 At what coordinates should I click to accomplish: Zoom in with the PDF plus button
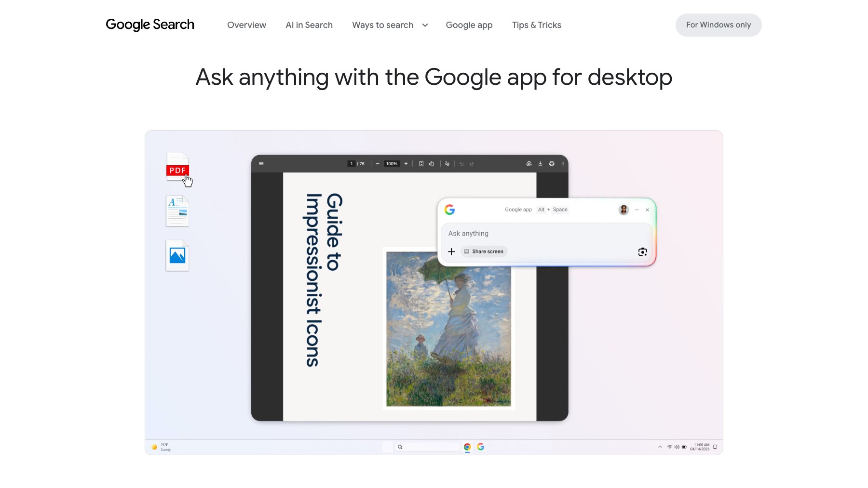pyautogui.click(x=406, y=164)
